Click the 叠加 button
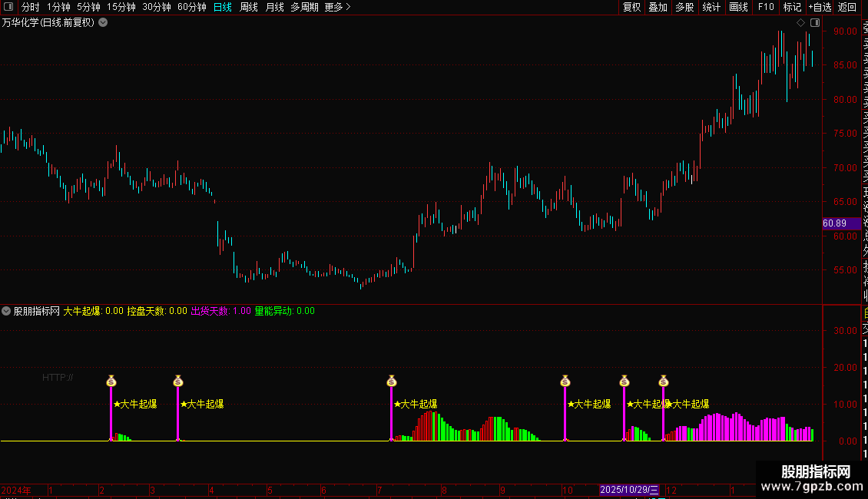The image size is (868, 499). pos(658,7)
